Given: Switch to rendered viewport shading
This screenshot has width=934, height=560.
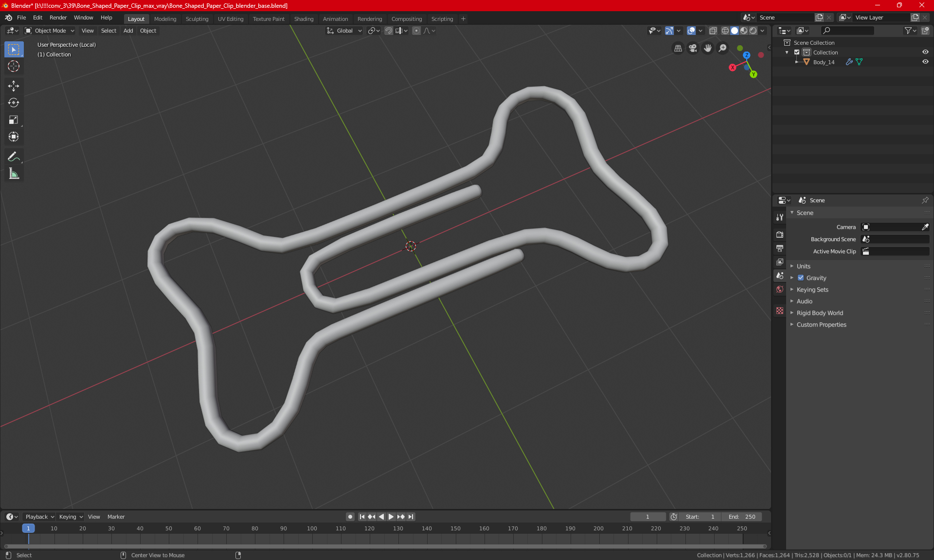Looking at the screenshot, I should (753, 31).
